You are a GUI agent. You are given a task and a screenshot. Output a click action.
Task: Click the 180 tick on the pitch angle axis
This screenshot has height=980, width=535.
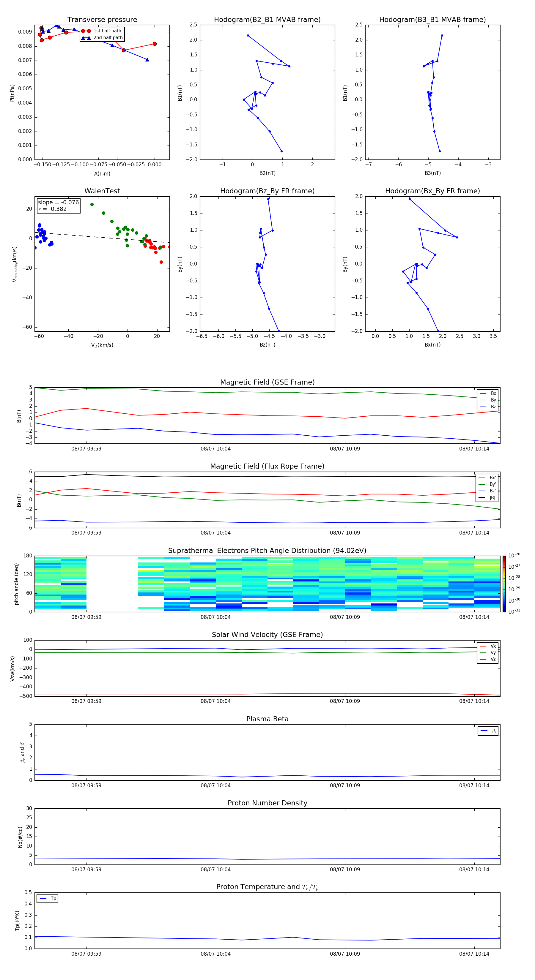pos(28,556)
